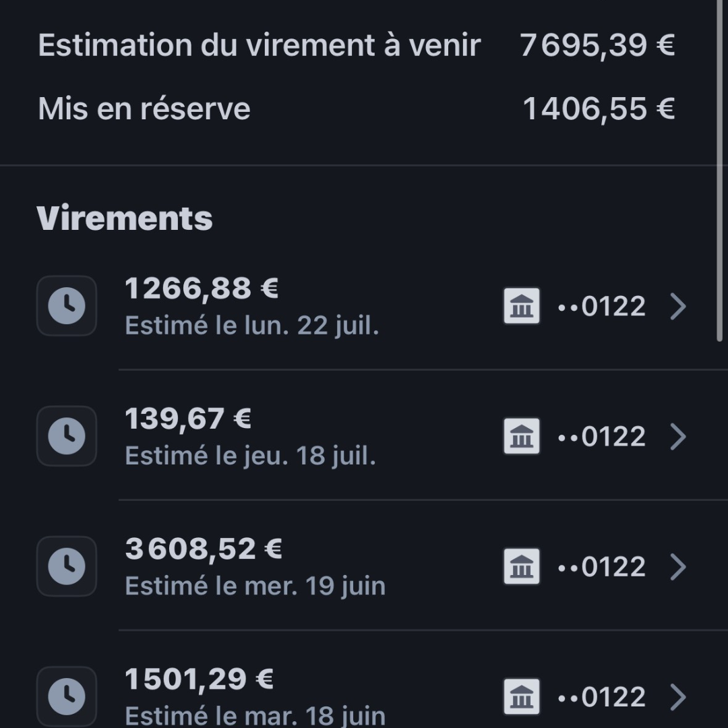Open details chevron for 1501,29 € transfer
The height and width of the screenshot is (728, 728).
pyautogui.click(x=678, y=697)
